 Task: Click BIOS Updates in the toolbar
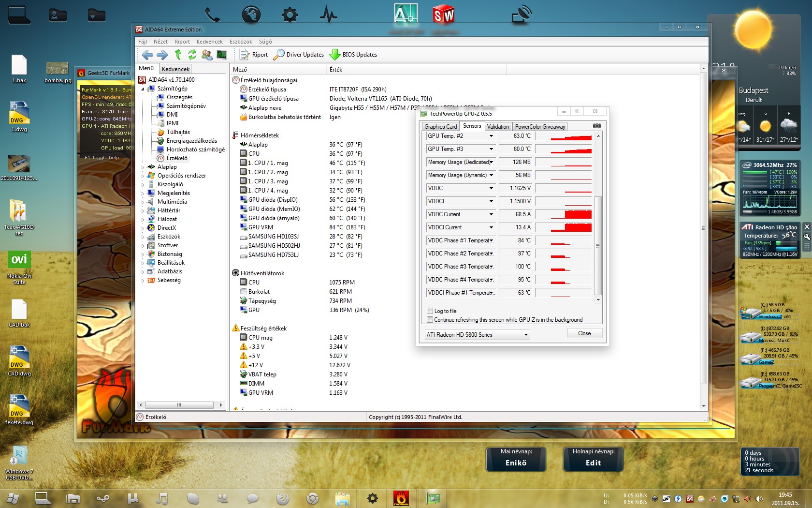coord(353,55)
